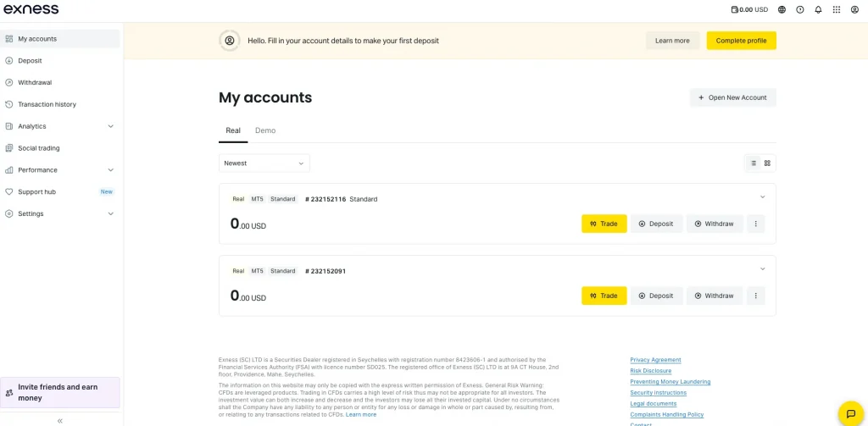Screen dimensions: 868x426
Task: Expand account 232152091 details chevron
Action: click(762, 269)
